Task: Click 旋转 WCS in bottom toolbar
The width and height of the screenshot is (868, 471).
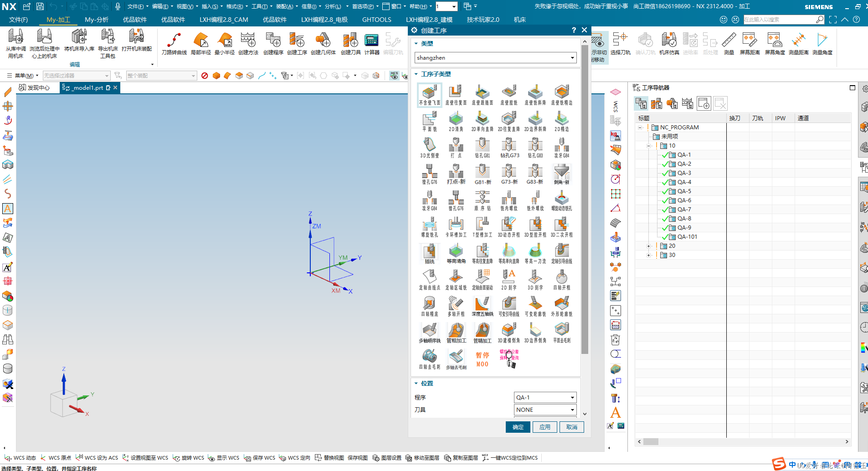Action: [189, 458]
